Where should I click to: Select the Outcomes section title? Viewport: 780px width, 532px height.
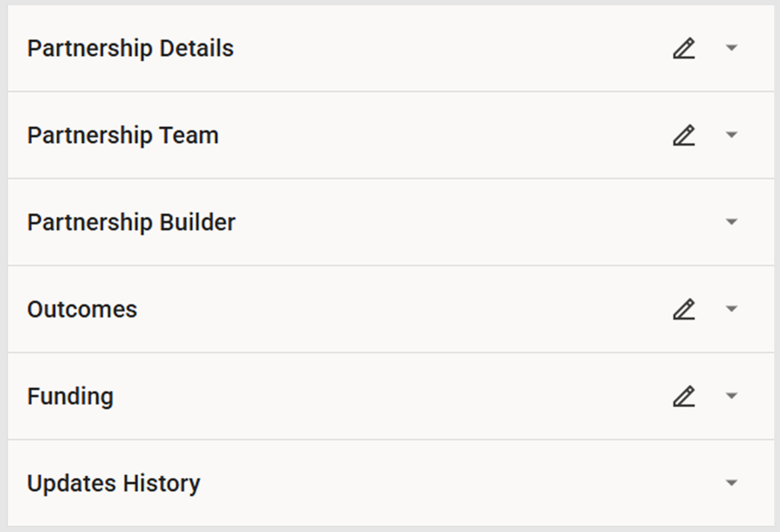pyautogui.click(x=82, y=310)
